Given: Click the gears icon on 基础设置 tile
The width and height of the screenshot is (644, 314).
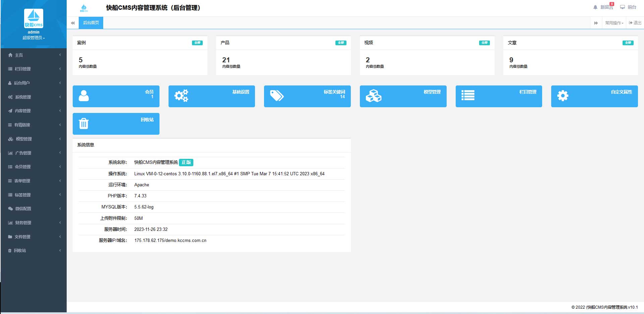Looking at the screenshot, I should click(181, 96).
